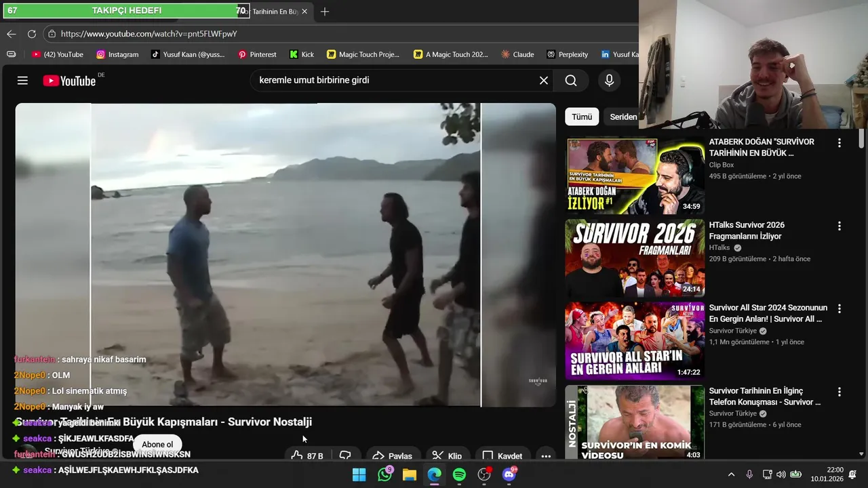
Task: Clear the search query with X
Action: 544,81
